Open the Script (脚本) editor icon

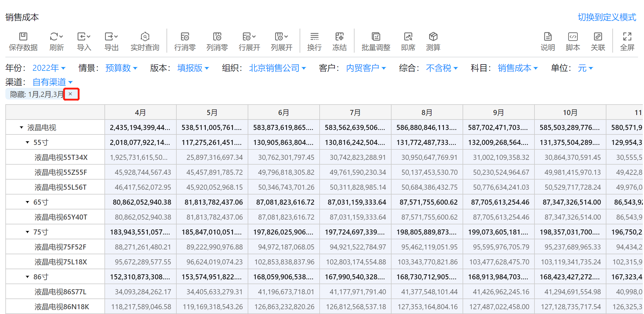[573, 37]
